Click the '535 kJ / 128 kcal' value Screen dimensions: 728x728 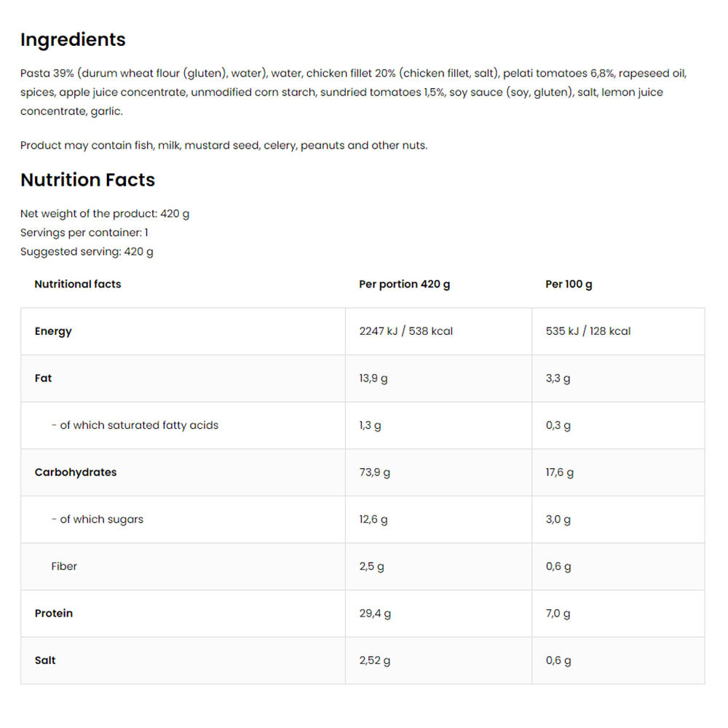click(588, 331)
